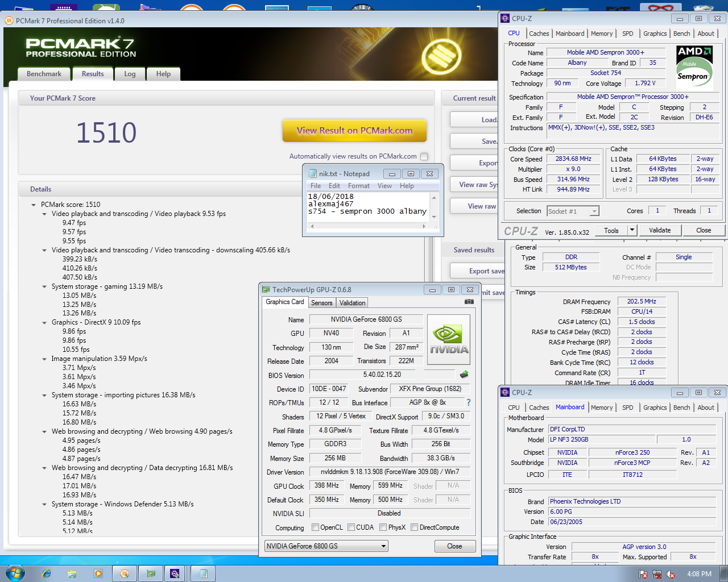Collapse System storage gaming node

point(44,287)
